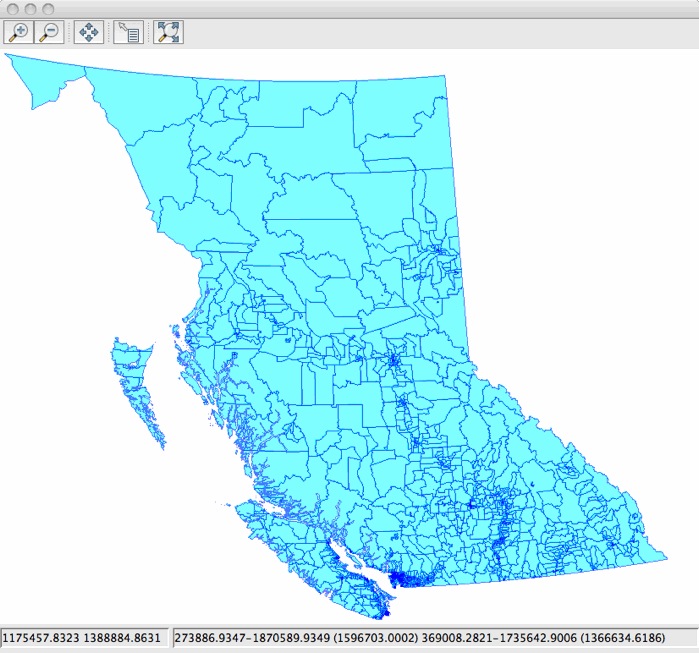This screenshot has height=653, width=699.
Task: Click the window minimize button
Action: pos(31,8)
